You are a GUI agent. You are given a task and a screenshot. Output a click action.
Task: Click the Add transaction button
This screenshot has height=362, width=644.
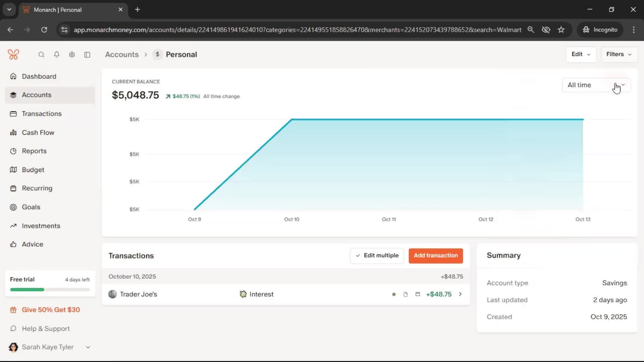pos(435,256)
